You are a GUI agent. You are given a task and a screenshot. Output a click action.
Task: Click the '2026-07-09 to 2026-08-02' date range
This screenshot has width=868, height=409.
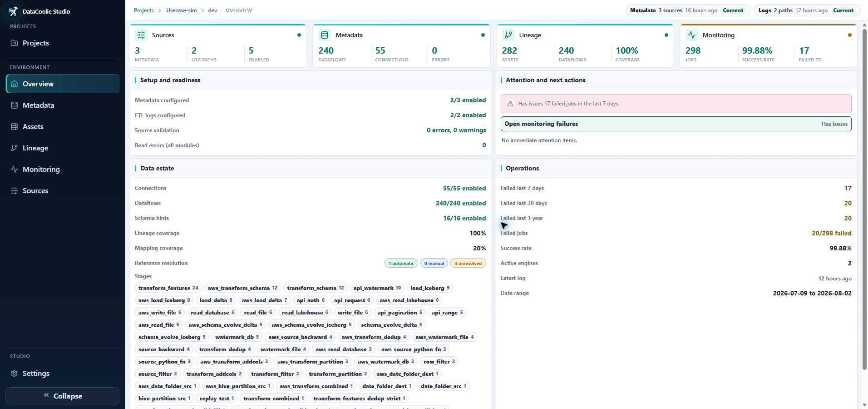point(812,293)
